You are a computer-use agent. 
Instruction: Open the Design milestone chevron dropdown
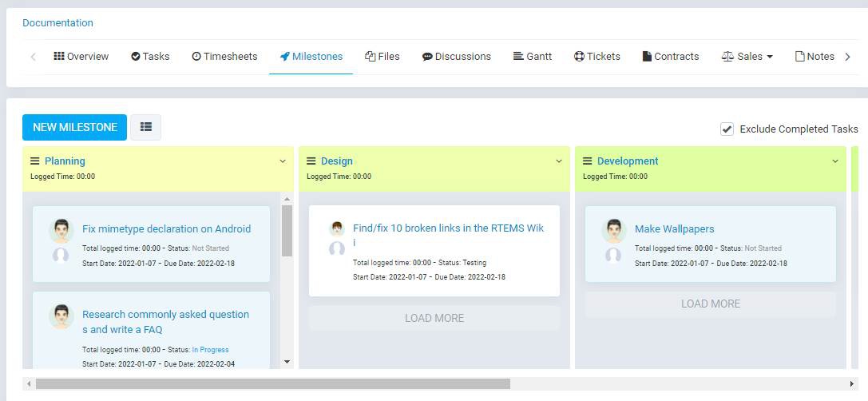[x=558, y=161]
